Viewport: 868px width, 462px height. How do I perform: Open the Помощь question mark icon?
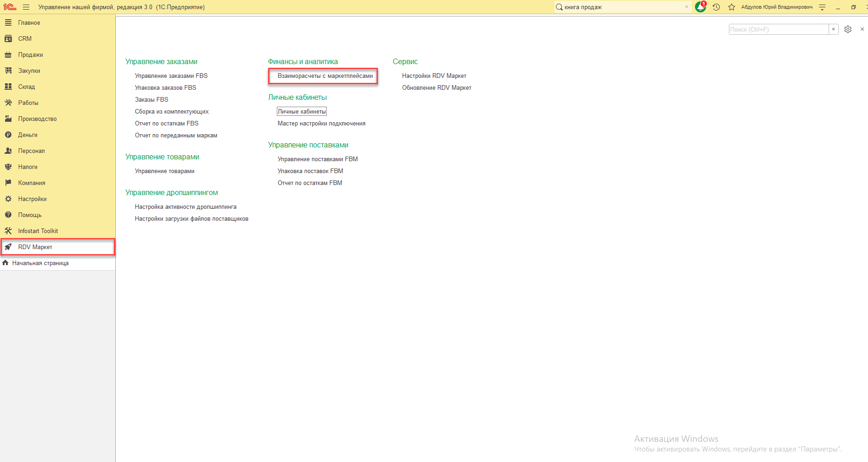8,215
